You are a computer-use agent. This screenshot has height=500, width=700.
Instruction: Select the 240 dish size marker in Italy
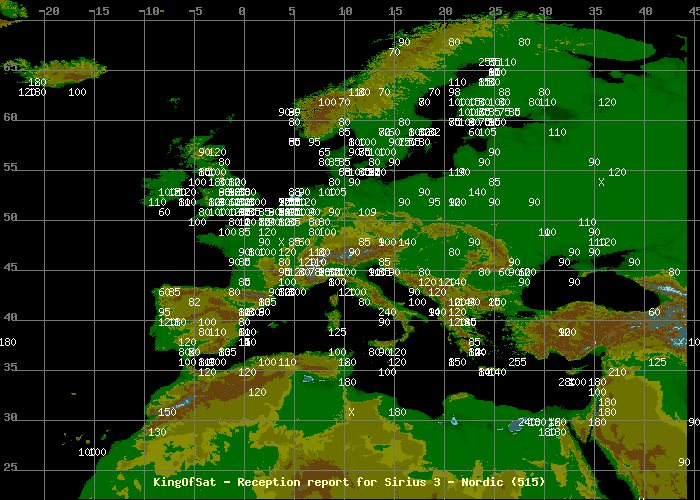(x=387, y=312)
